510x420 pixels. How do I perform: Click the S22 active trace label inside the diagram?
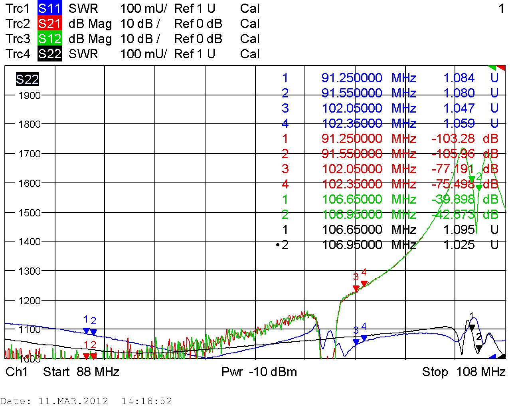(28, 79)
